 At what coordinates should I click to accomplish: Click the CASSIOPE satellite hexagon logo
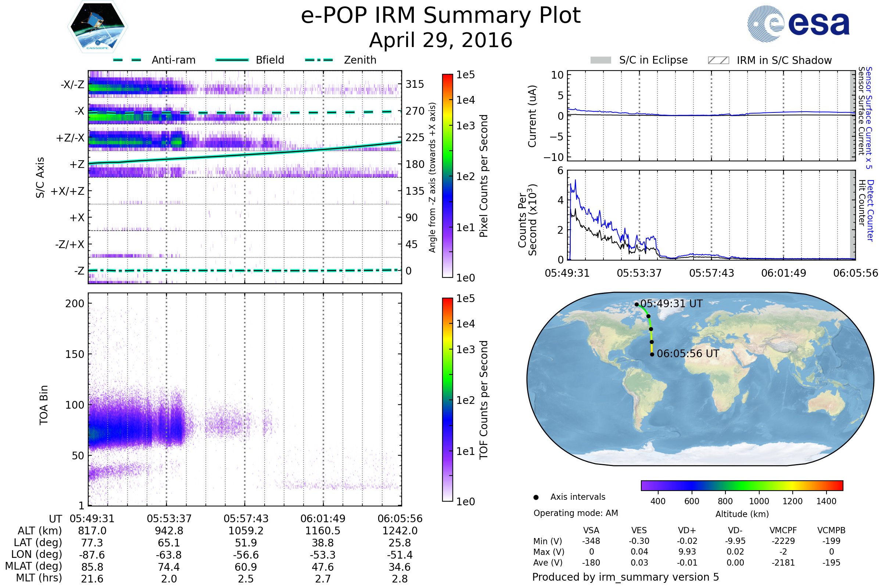tap(97, 27)
